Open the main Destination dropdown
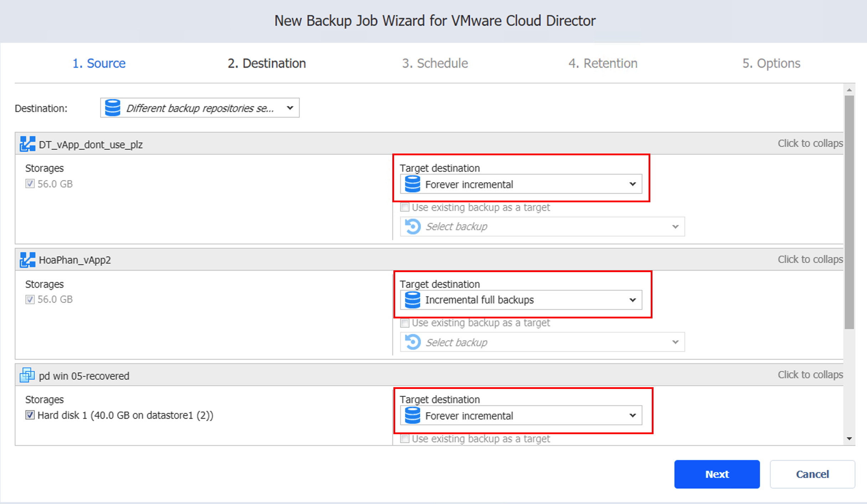 pos(200,108)
